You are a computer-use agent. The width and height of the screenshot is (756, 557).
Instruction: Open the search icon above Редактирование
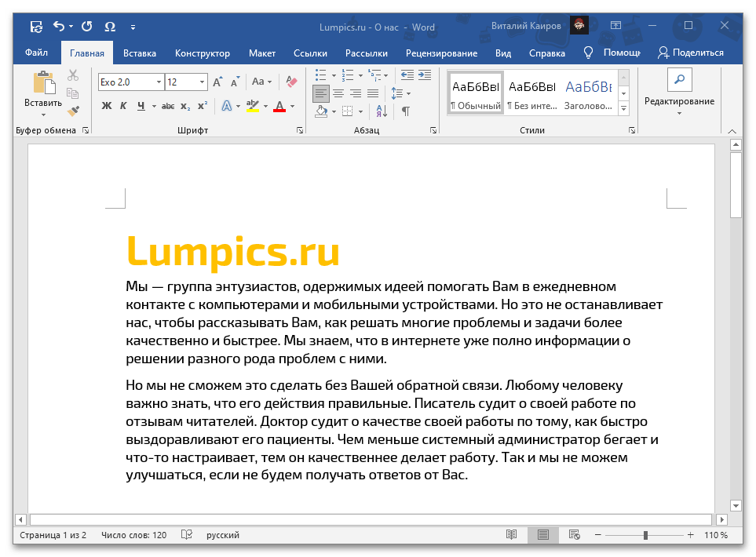[679, 79]
